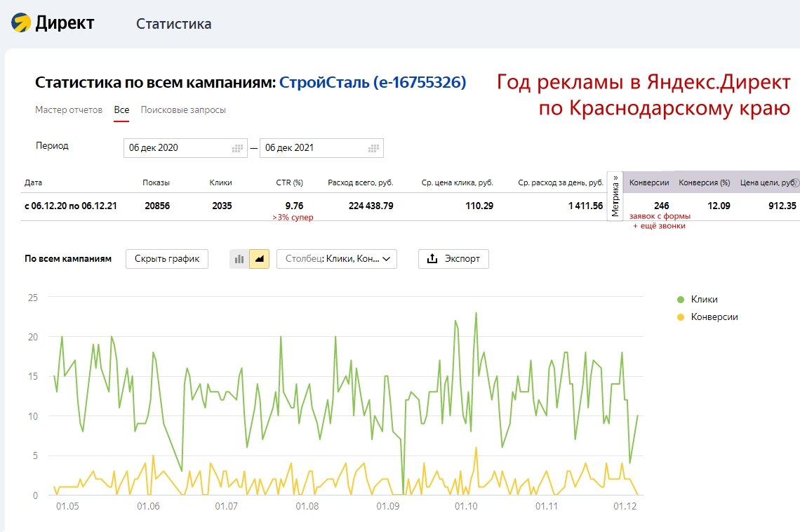Click the 2035 clicks value
Screen dimensions: 800x532
click(x=222, y=206)
